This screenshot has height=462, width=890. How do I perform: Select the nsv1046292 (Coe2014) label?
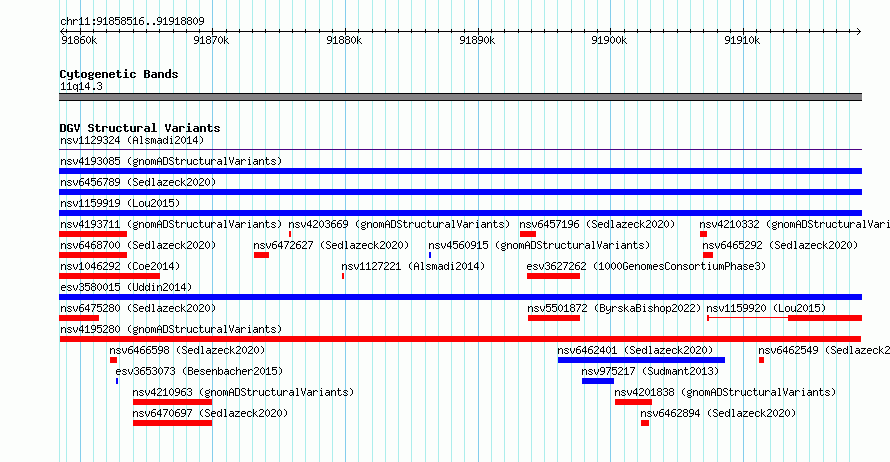pyautogui.click(x=120, y=266)
